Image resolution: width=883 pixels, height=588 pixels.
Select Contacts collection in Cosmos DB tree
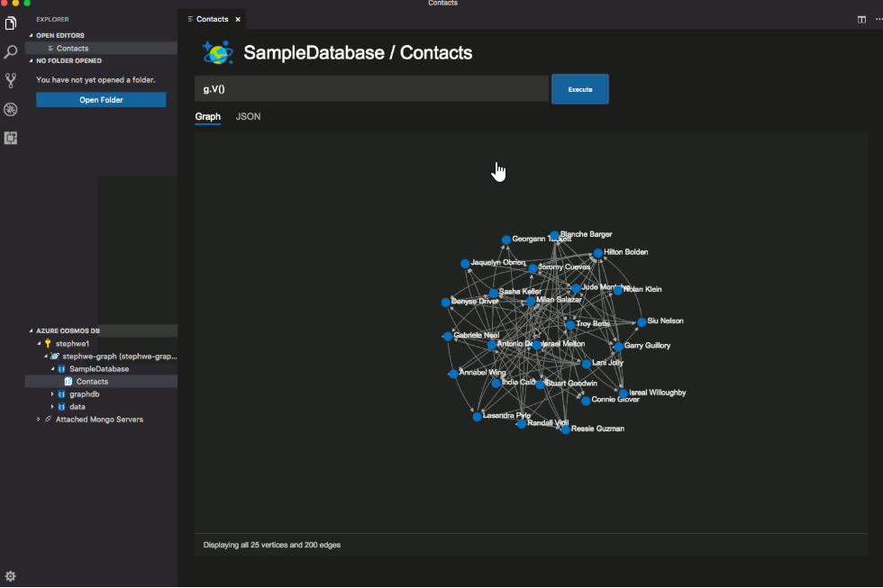click(101, 382)
